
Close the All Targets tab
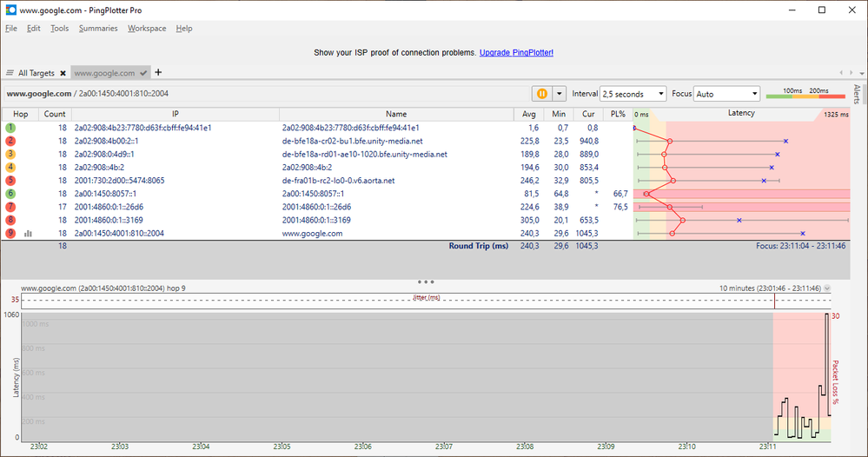[63, 73]
